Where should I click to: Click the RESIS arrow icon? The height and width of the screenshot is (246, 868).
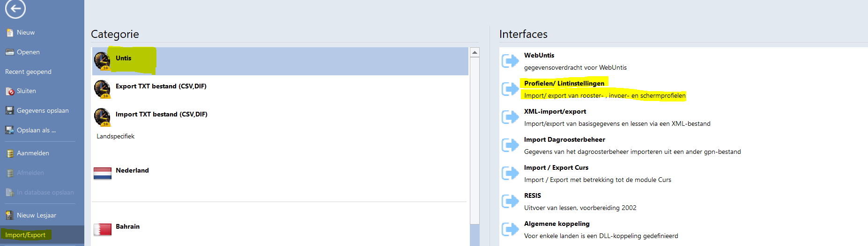(x=510, y=201)
